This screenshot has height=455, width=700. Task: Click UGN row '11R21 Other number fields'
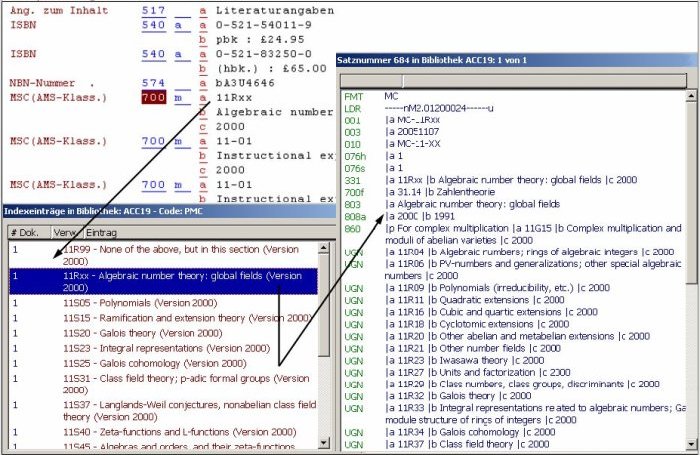[513, 348]
